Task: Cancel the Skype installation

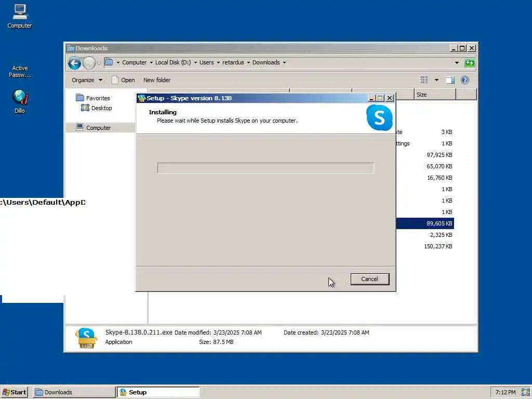Action: pos(369,279)
